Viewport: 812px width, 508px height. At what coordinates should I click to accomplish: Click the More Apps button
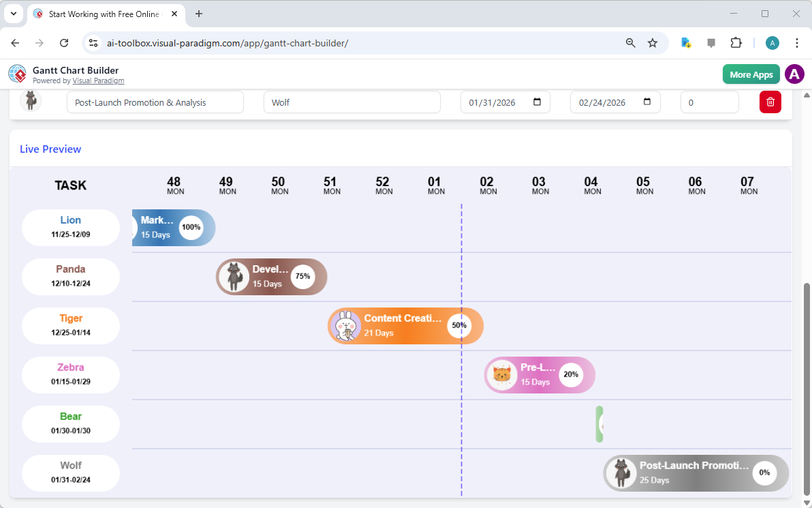pyautogui.click(x=751, y=74)
